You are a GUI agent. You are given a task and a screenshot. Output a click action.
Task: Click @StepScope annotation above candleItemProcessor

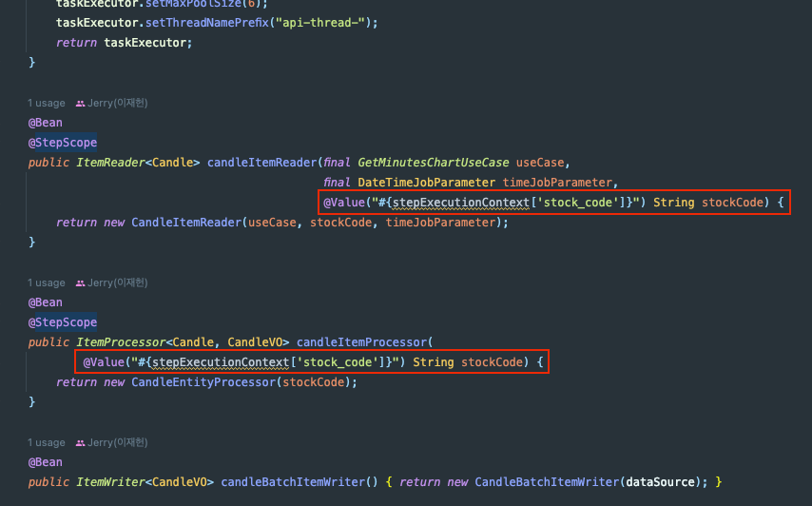(62, 322)
